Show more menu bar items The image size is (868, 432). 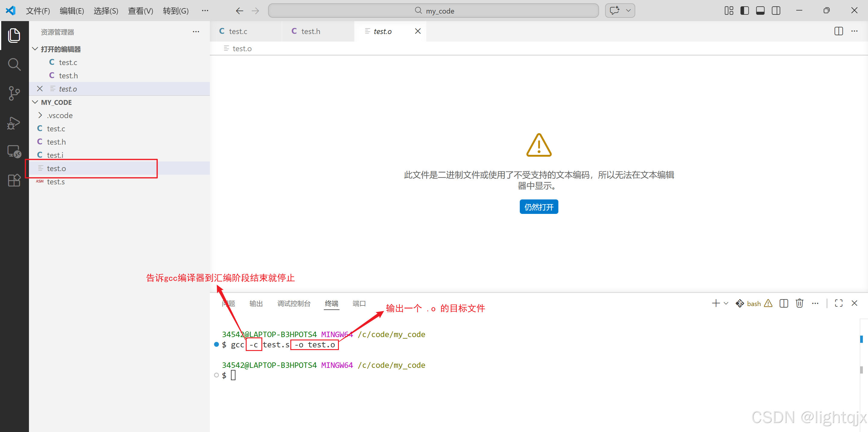(205, 11)
